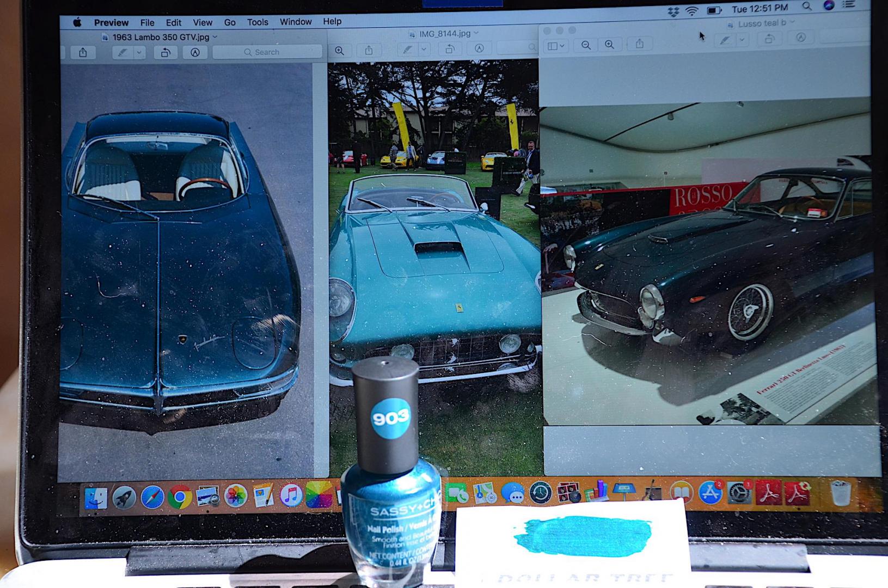Open the sidebar view dropdown in Lusso window
888x588 pixels.
point(556,46)
